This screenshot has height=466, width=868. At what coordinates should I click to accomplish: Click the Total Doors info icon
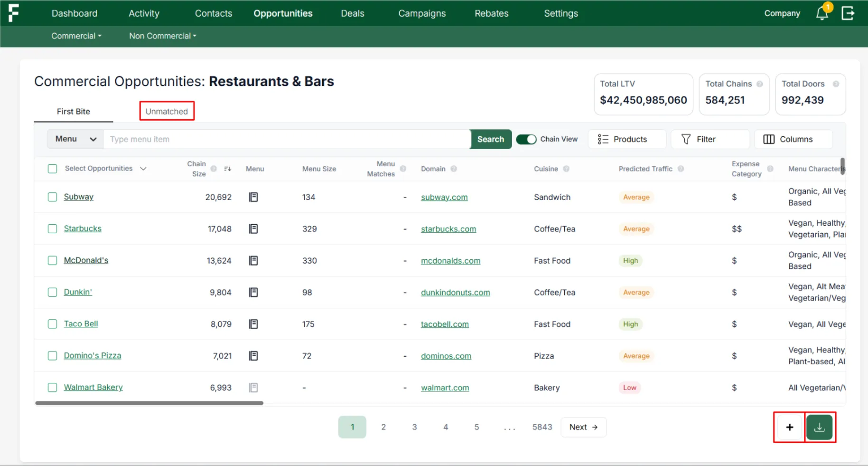click(836, 84)
